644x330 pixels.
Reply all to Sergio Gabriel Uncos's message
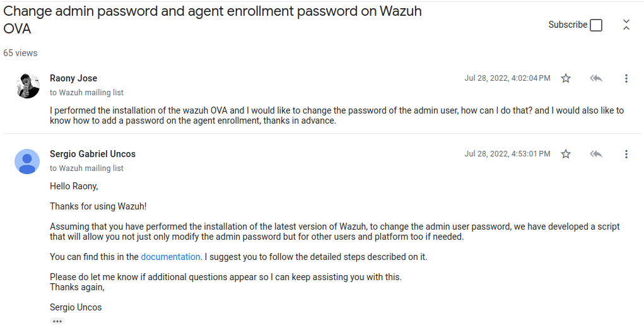point(596,154)
